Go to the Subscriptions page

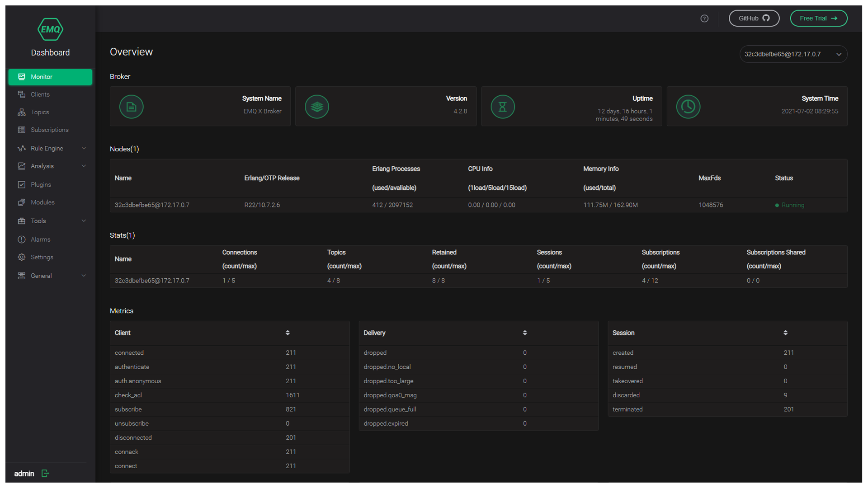[x=49, y=130]
